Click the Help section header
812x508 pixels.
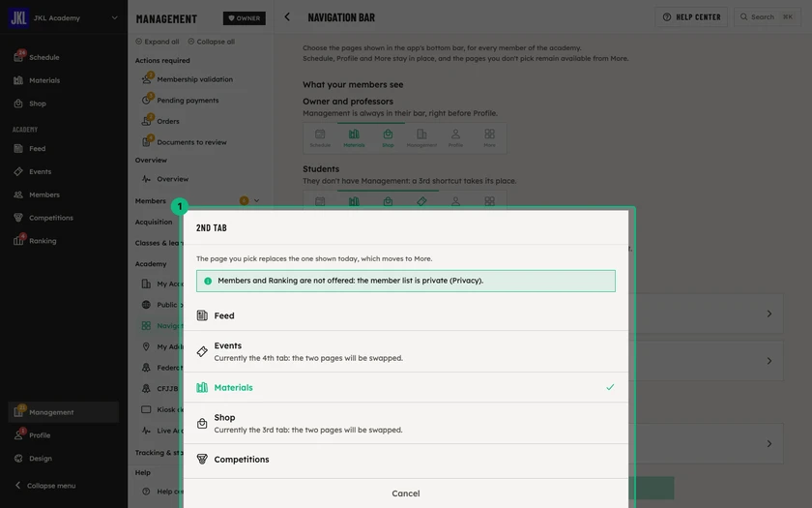pyautogui.click(x=143, y=473)
